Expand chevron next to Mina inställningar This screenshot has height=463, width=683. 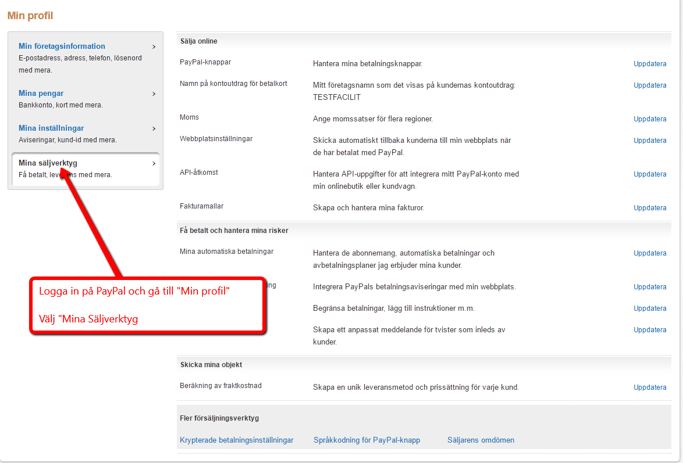pyautogui.click(x=154, y=128)
